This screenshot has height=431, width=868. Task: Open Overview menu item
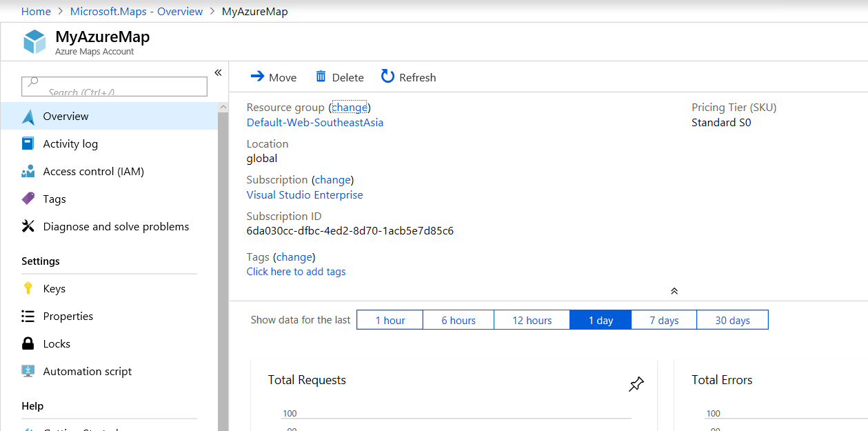pyautogui.click(x=109, y=116)
